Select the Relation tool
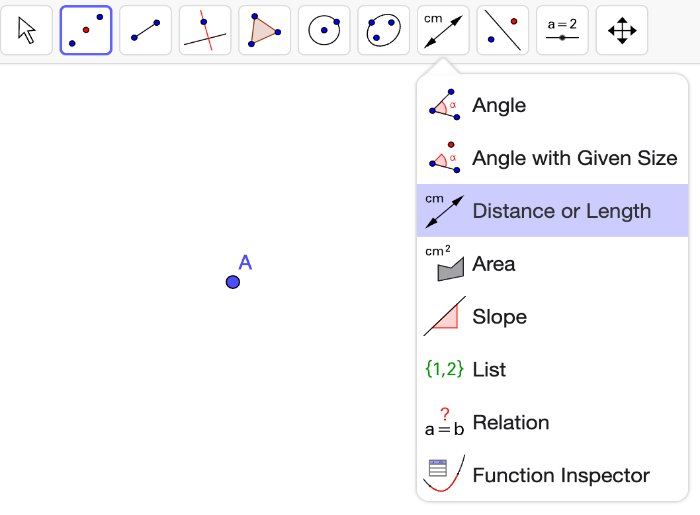 tap(552, 422)
